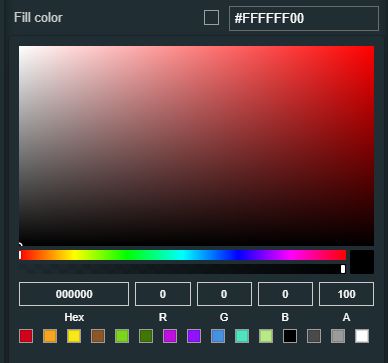Select the turquoise preset swatch
This screenshot has height=363, width=388.
tap(242, 336)
